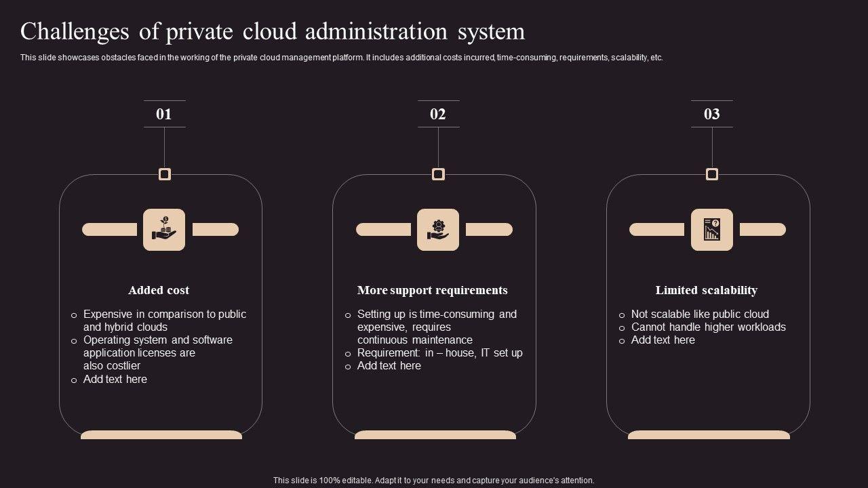This screenshot has width=868, height=488.
Task: Click the 'Not scalable like public cloud' bullet
Action: (699, 314)
